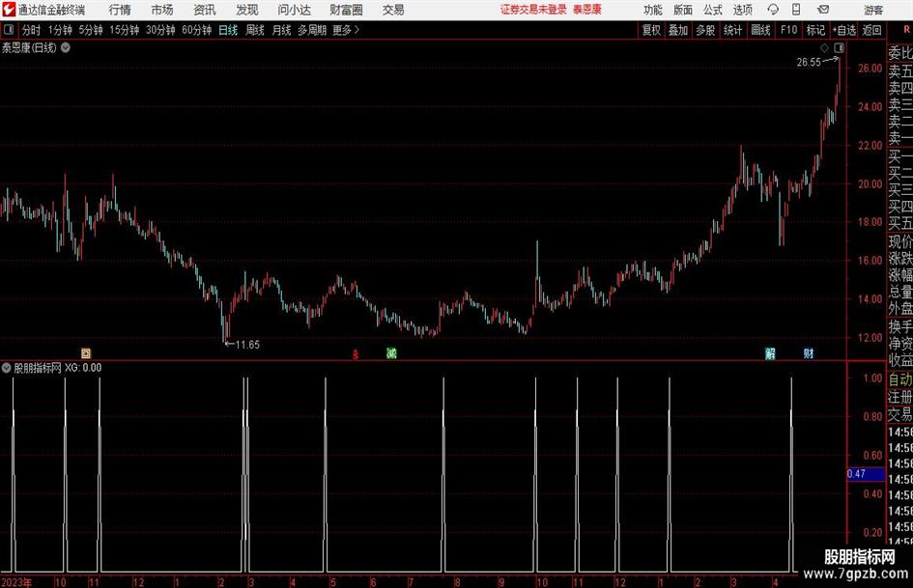The width and height of the screenshot is (913, 588).
Task: Click the red $ marker under the chart
Action: point(356,354)
